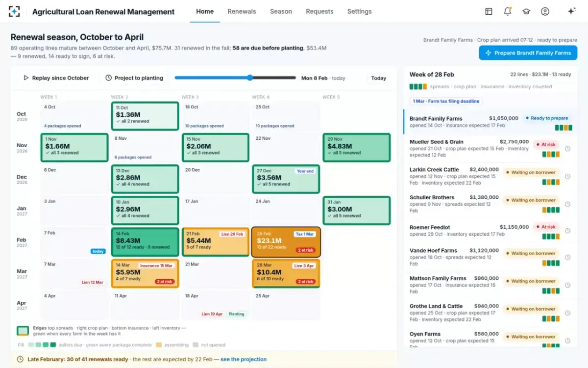Select the Home tab
Image resolution: width=588 pixels, height=368 pixels.
tap(205, 11)
